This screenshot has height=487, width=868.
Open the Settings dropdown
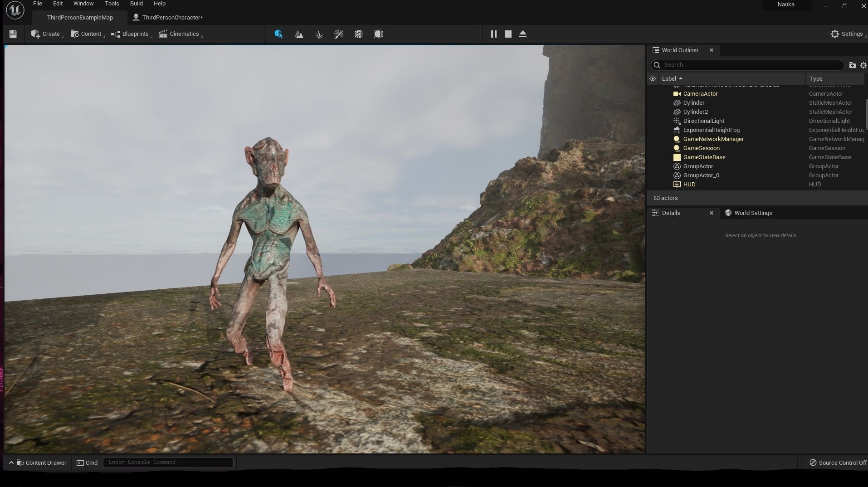click(x=847, y=34)
